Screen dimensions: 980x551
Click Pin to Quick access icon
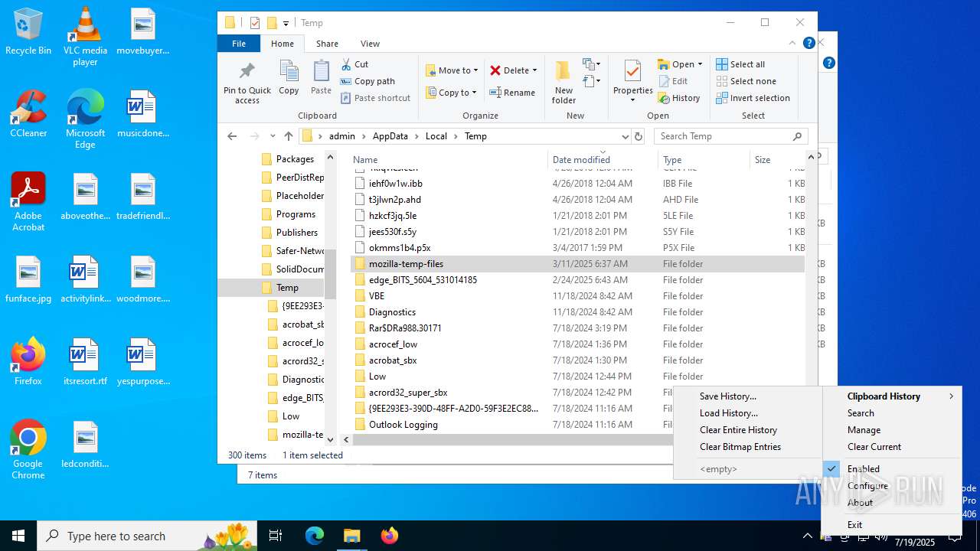(x=247, y=83)
